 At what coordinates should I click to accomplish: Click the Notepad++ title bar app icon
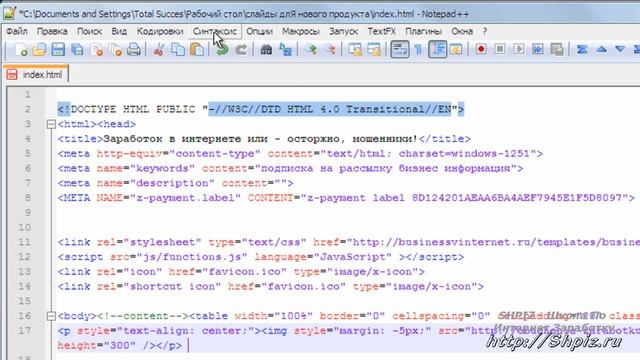pos(9,13)
